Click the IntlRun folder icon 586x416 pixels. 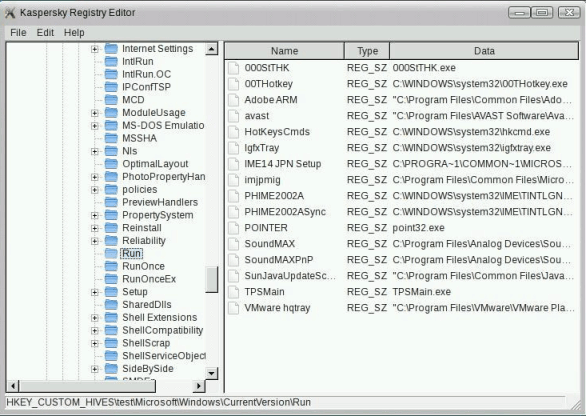(x=111, y=61)
